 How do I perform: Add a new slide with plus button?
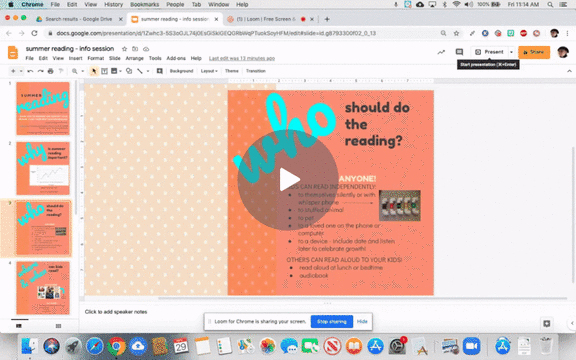tap(13, 71)
